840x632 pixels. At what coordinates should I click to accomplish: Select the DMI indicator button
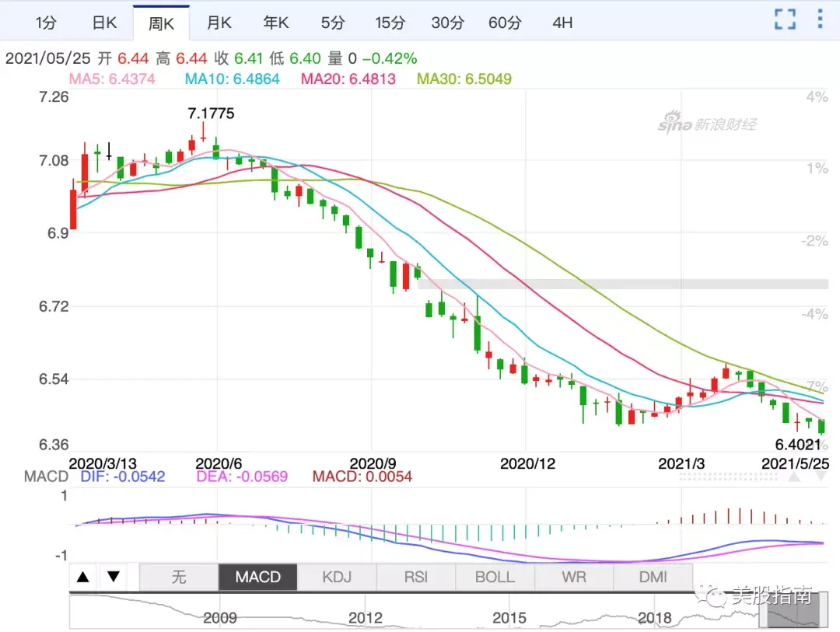pyautogui.click(x=653, y=577)
